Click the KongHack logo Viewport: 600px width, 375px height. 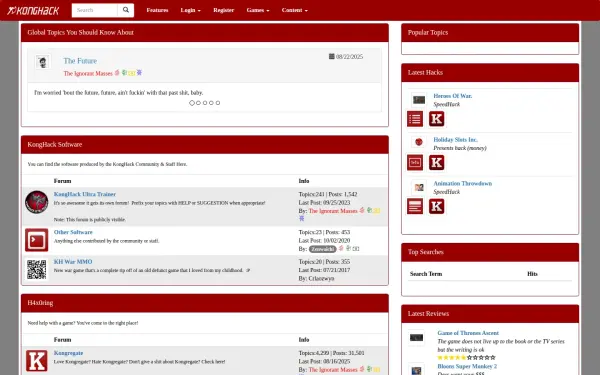tap(33, 10)
